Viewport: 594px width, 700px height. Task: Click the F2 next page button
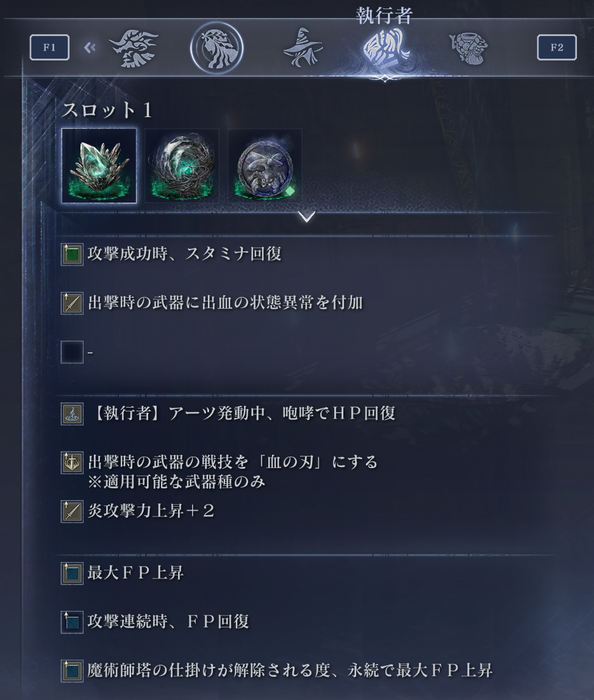point(557,48)
